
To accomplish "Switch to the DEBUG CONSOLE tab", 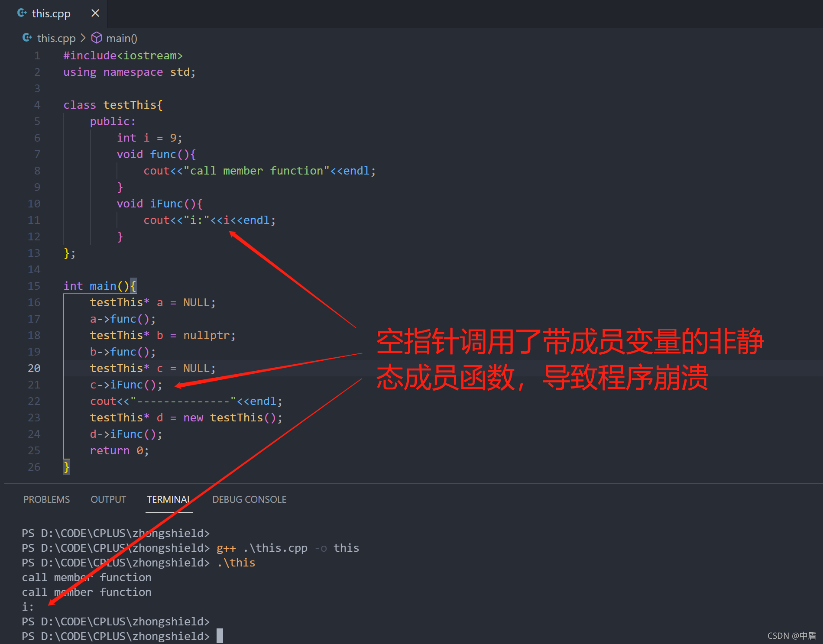I will pyautogui.click(x=249, y=499).
